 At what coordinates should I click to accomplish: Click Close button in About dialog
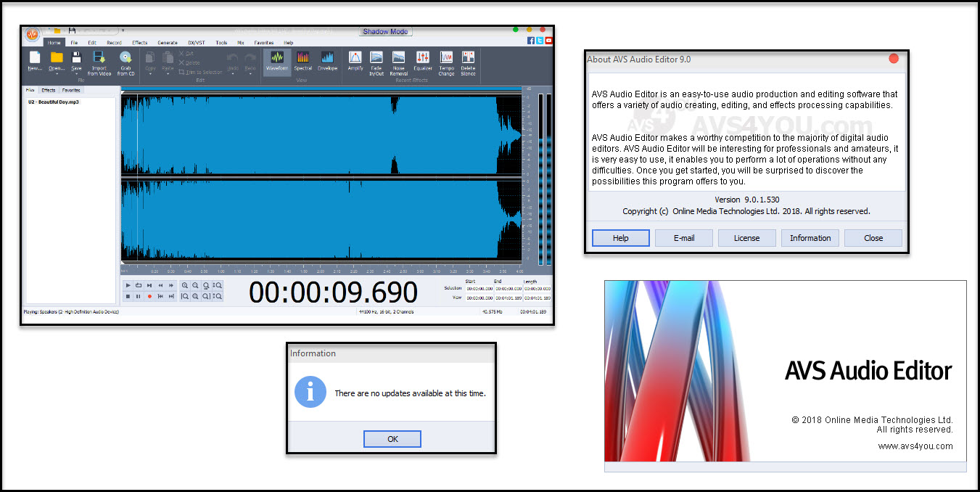pos(873,238)
